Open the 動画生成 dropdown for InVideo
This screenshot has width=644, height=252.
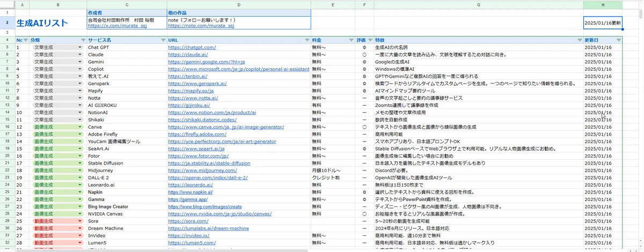coord(80,235)
